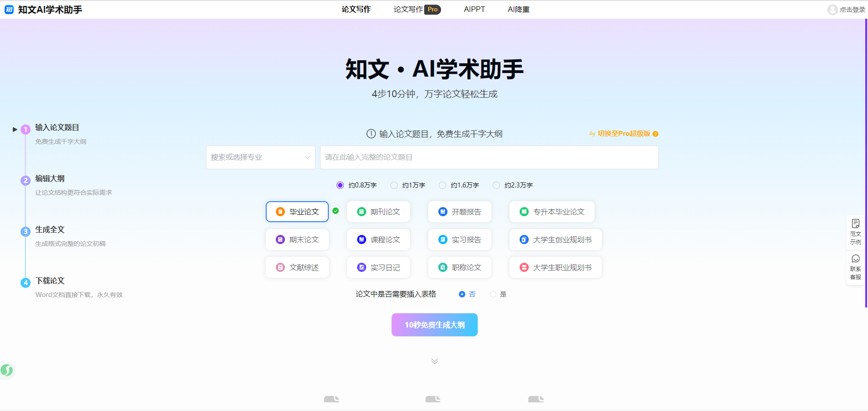Switch to the AIPPT tab
The image size is (868, 411).
pyautogui.click(x=474, y=10)
